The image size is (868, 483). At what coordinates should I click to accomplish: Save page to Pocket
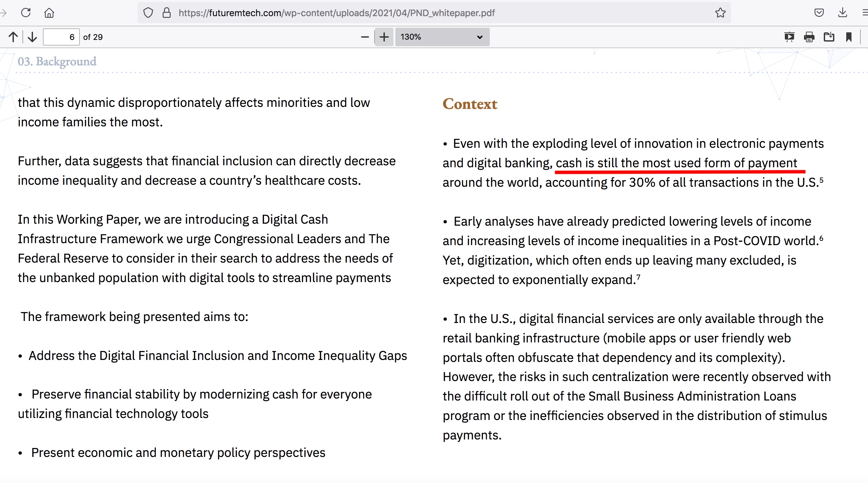[x=819, y=13]
